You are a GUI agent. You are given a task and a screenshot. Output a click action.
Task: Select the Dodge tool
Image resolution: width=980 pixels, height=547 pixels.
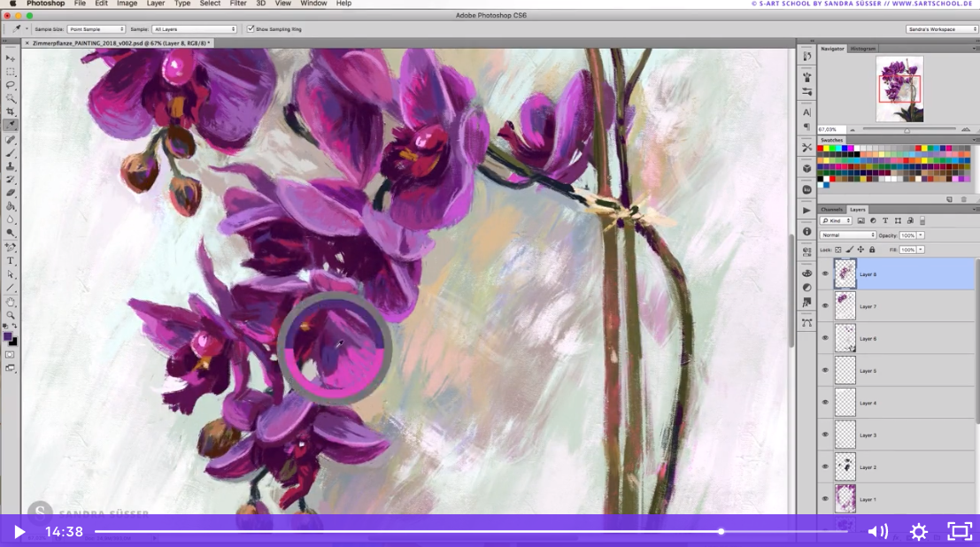click(x=11, y=233)
